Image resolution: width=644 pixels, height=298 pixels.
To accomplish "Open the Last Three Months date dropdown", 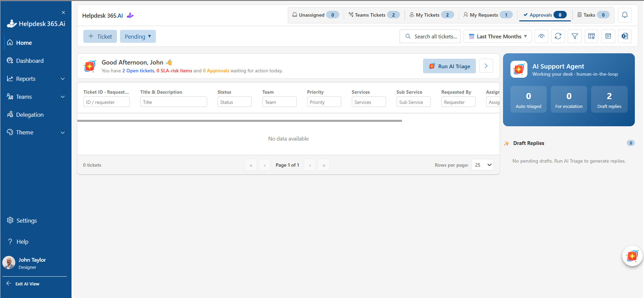I will tap(498, 36).
